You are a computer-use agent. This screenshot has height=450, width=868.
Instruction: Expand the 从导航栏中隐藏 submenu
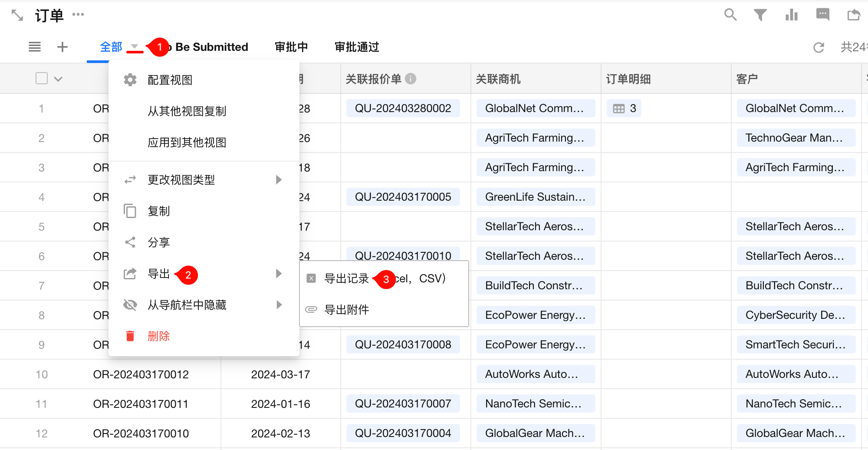pos(279,305)
